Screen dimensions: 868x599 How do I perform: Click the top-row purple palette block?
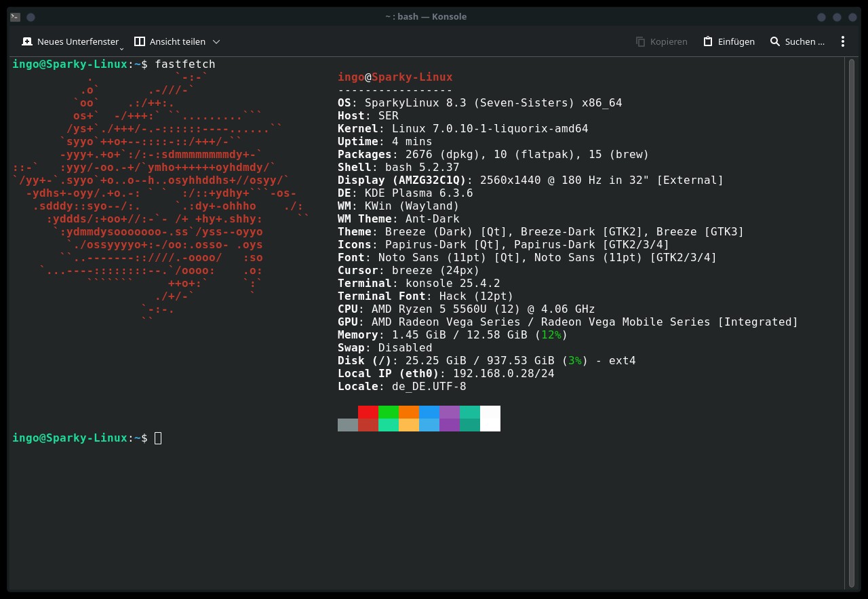[x=450, y=412]
